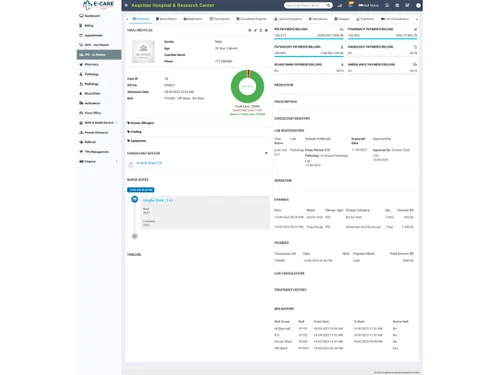
Task: Click the patient delete trash icon
Action: pos(266,30)
